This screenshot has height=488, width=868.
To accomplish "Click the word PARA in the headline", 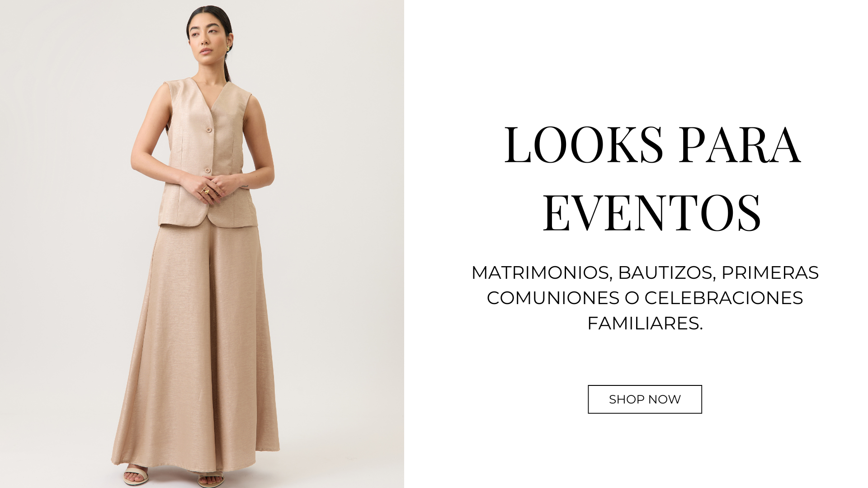I will (x=740, y=145).
